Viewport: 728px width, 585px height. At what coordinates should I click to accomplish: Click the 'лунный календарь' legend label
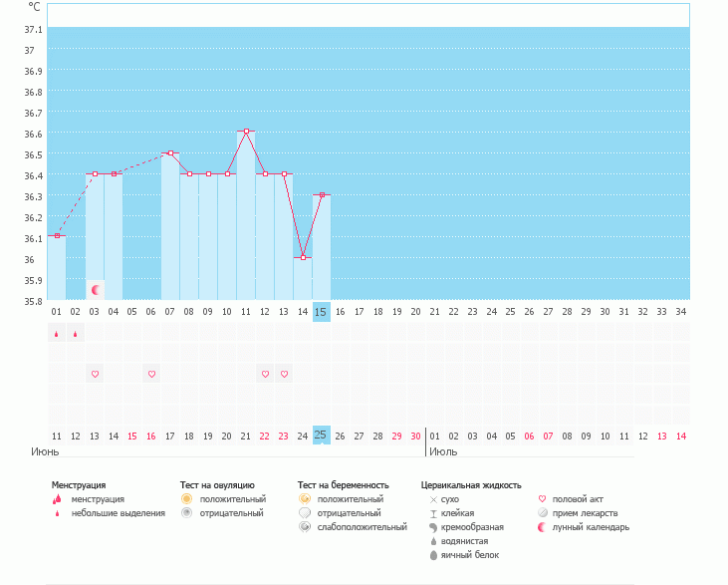(x=591, y=527)
